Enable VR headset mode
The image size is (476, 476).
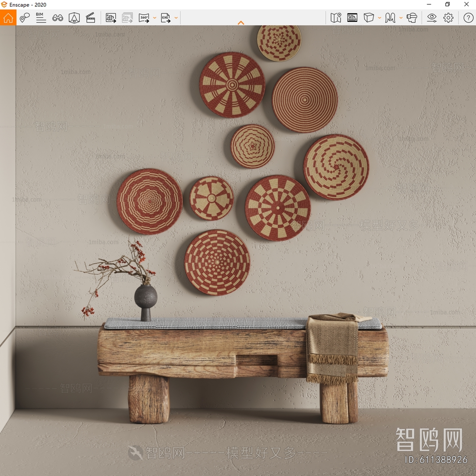click(412, 18)
